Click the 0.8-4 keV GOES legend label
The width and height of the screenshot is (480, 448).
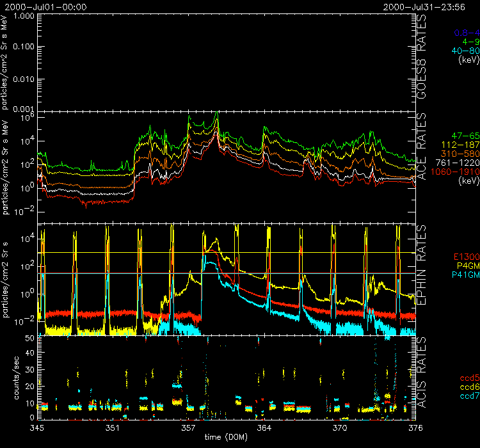pos(466,33)
